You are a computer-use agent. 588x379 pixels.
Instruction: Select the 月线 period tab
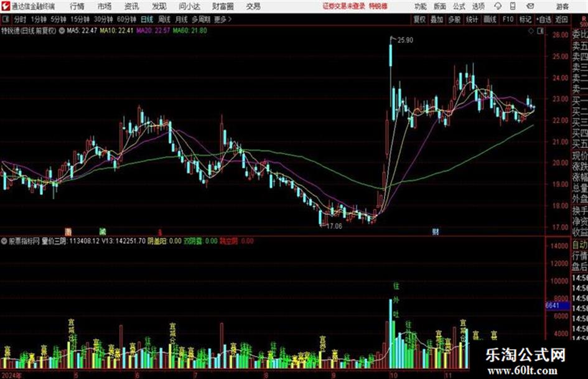coord(182,19)
